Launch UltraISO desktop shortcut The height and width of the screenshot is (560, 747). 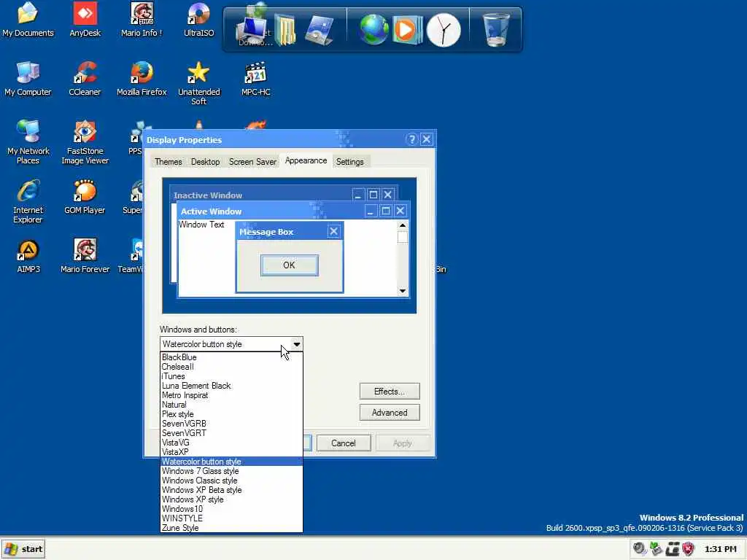click(198, 20)
